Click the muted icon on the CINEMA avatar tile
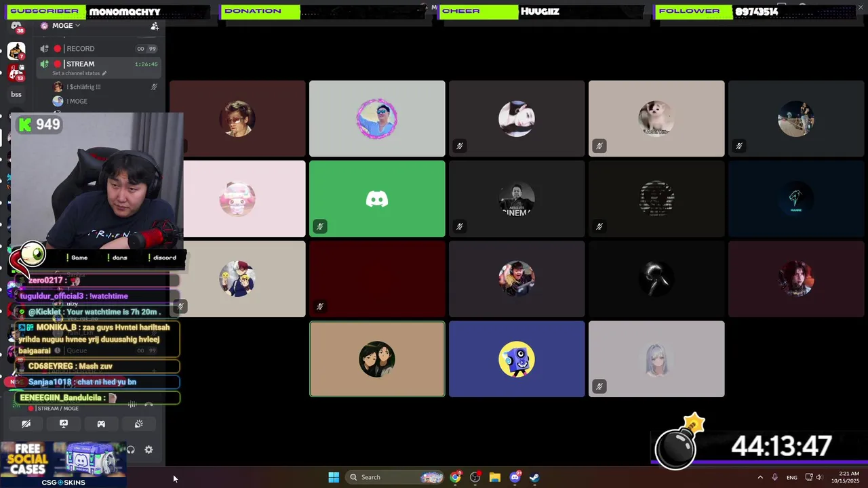 tap(460, 226)
